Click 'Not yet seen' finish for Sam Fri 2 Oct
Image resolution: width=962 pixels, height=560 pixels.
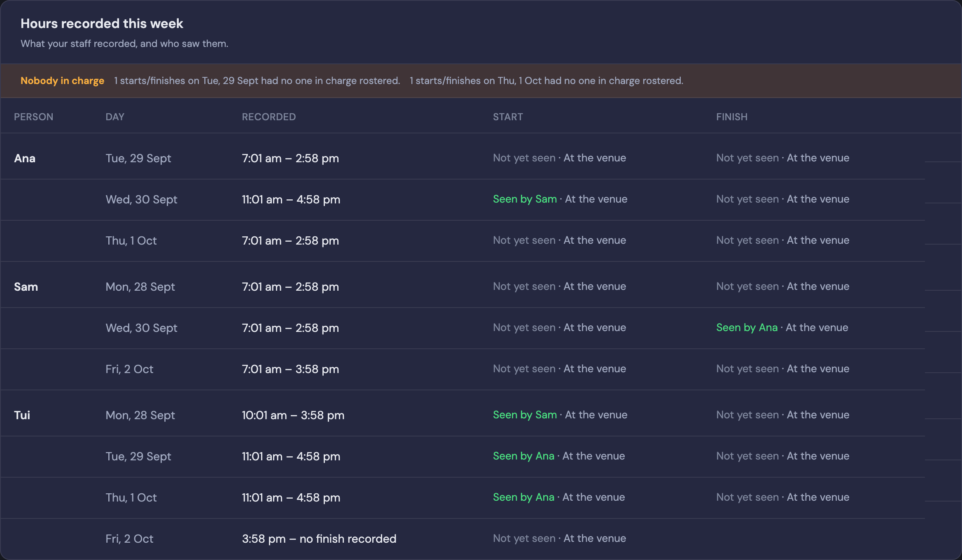pos(747,369)
